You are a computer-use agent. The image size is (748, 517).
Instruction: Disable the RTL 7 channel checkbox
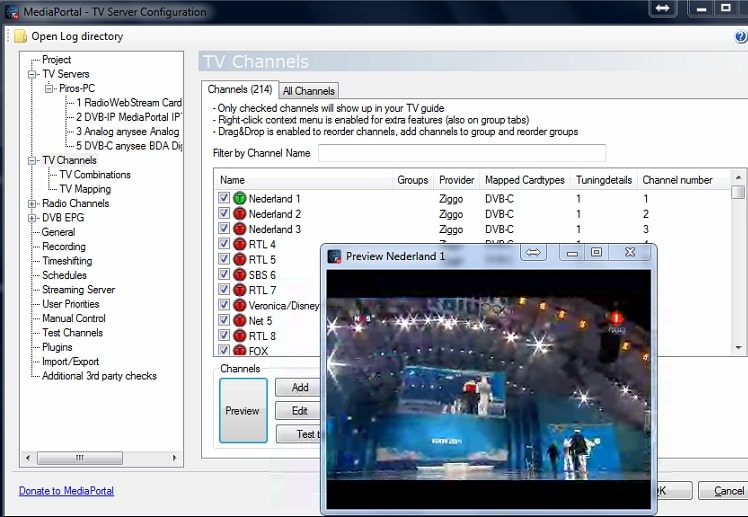pos(224,290)
